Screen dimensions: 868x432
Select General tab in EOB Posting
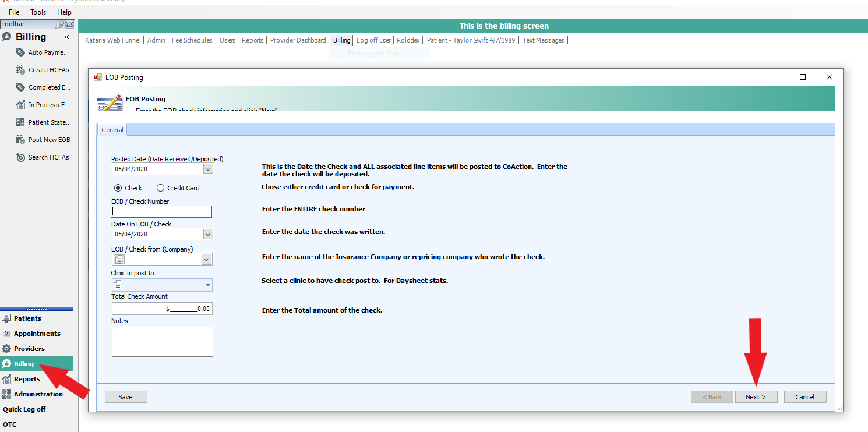[x=112, y=130]
